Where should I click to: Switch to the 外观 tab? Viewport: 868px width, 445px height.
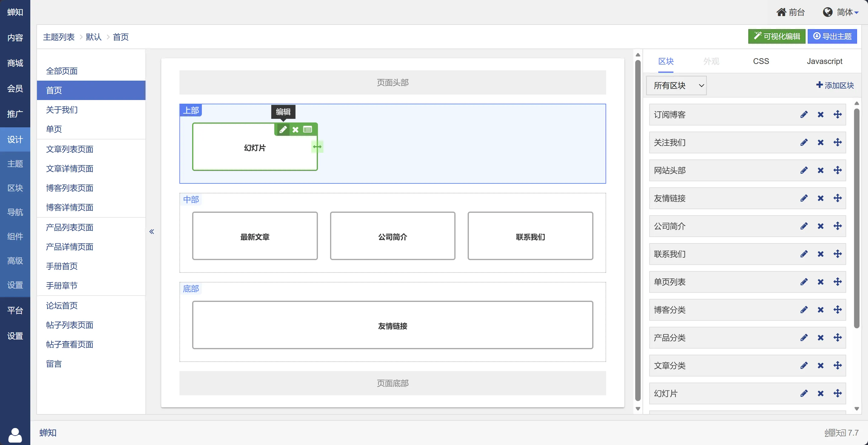[x=711, y=61]
